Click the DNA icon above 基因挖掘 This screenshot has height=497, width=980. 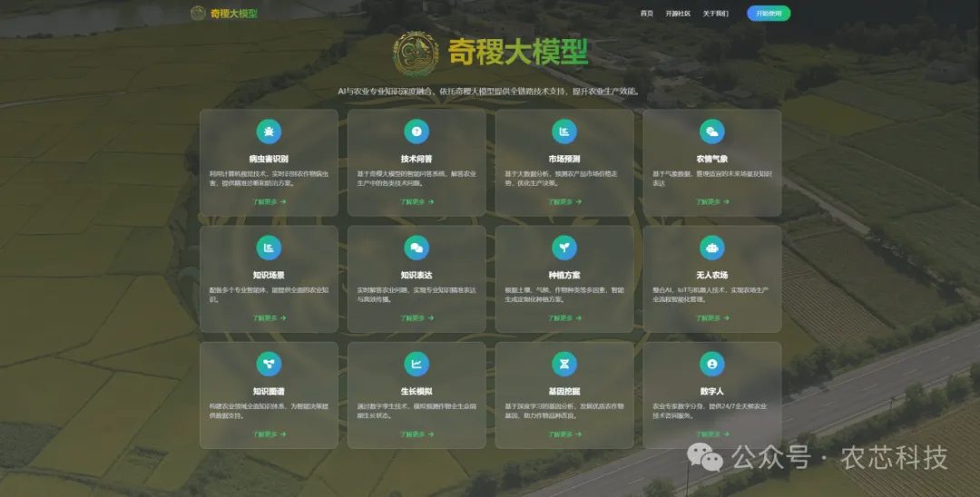564,364
